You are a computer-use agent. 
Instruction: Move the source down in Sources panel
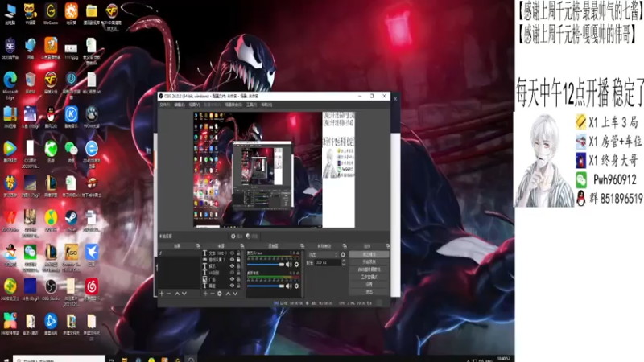pyautogui.click(x=235, y=294)
